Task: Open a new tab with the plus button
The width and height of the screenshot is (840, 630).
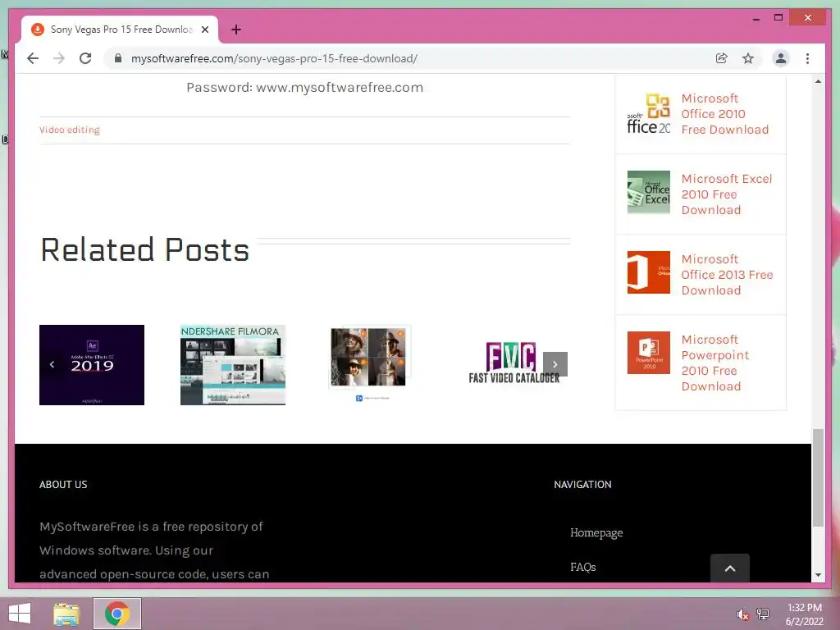Action: [x=236, y=30]
